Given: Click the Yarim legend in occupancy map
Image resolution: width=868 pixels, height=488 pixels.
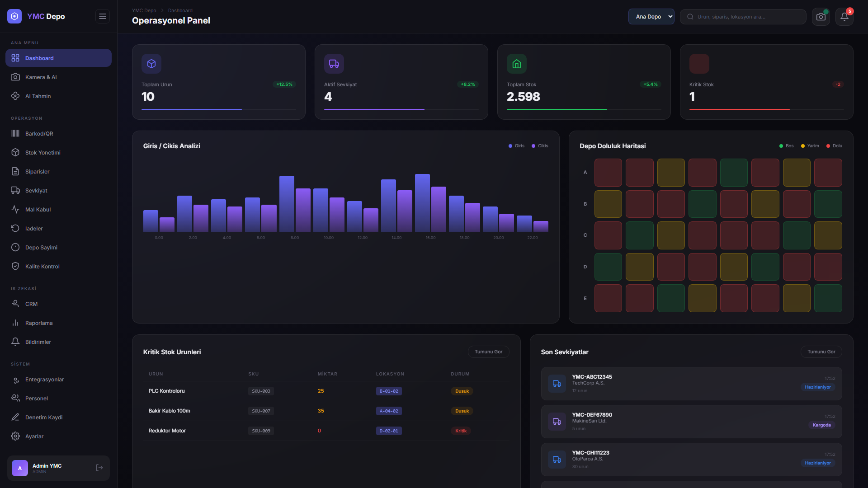Looking at the screenshot, I should [810, 146].
